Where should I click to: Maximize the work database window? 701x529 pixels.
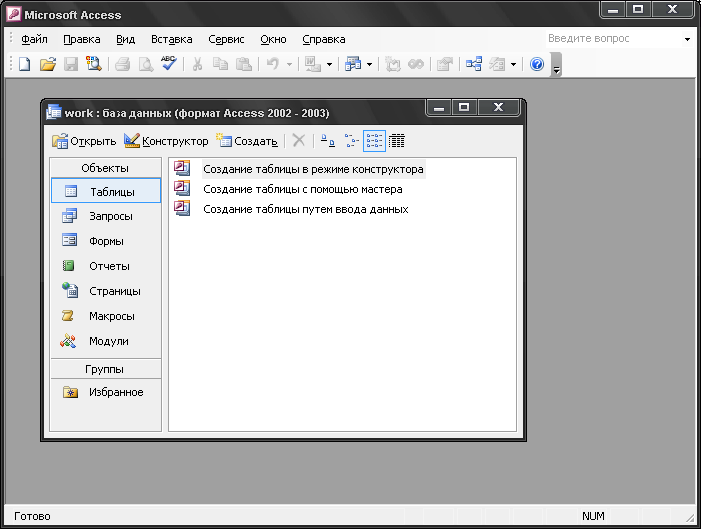pos(464,107)
